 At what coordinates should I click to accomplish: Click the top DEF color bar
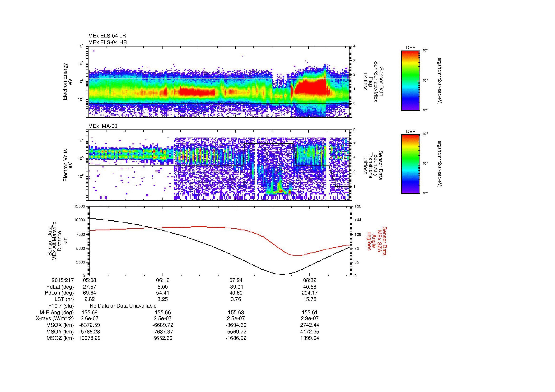click(410, 80)
